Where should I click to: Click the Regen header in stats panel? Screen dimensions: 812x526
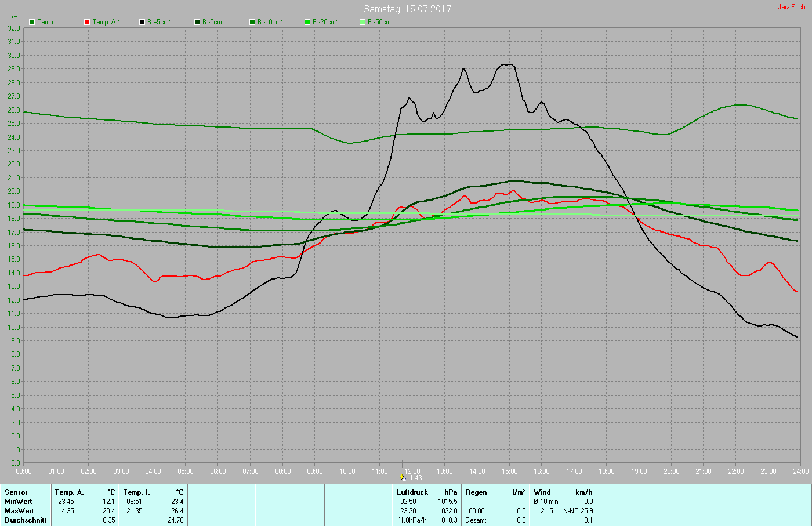click(476, 492)
